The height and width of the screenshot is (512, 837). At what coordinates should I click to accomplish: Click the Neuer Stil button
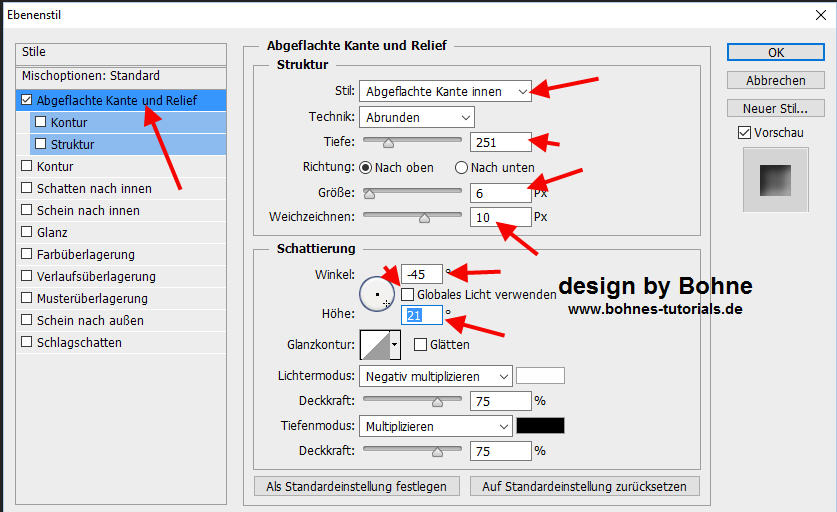point(775,108)
